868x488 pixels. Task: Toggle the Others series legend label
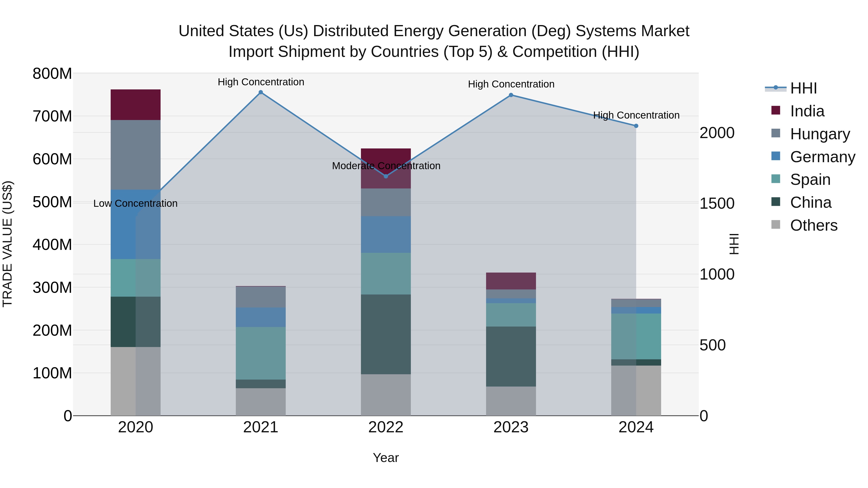(x=814, y=225)
